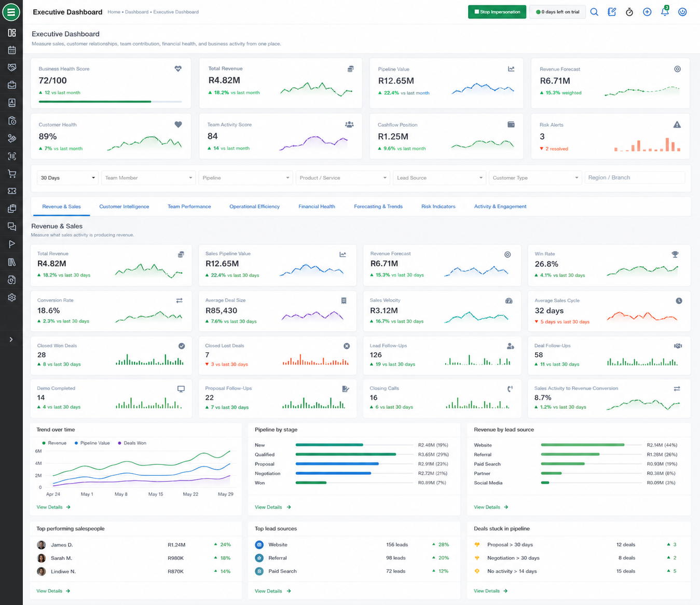Open the calendar sidebar icon
Image resolution: width=700 pixels, height=605 pixels.
tap(11, 50)
